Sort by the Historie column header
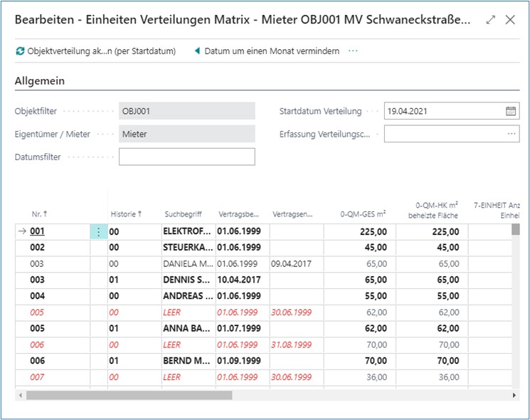The width and height of the screenshot is (530, 420). coord(126,214)
